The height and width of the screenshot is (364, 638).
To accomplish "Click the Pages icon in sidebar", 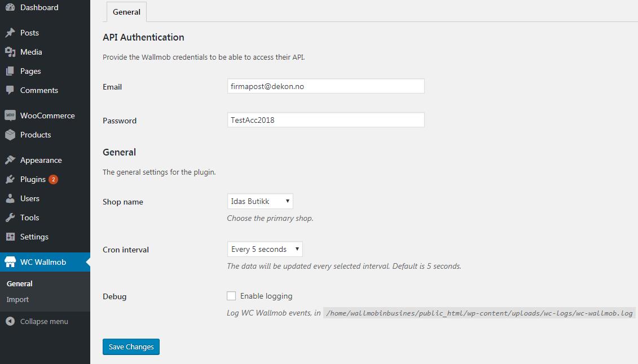I will pyautogui.click(x=10, y=71).
